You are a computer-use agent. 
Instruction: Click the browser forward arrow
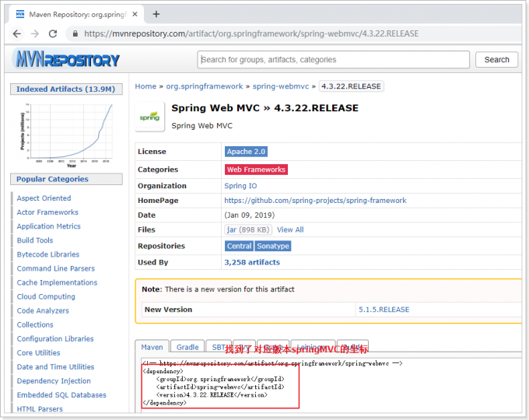tap(33, 33)
